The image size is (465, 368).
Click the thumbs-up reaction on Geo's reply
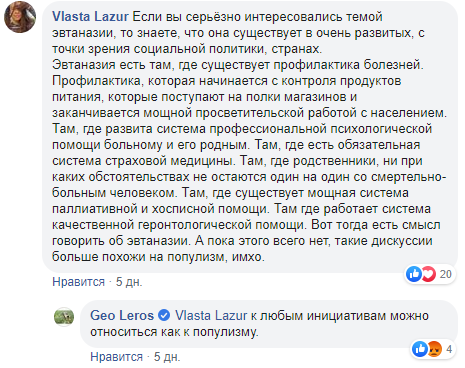coord(420,349)
